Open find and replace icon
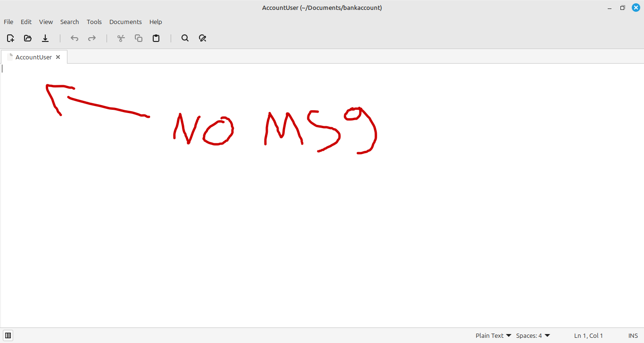Viewport: 644px width, 343px height. pyautogui.click(x=203, y=38)
